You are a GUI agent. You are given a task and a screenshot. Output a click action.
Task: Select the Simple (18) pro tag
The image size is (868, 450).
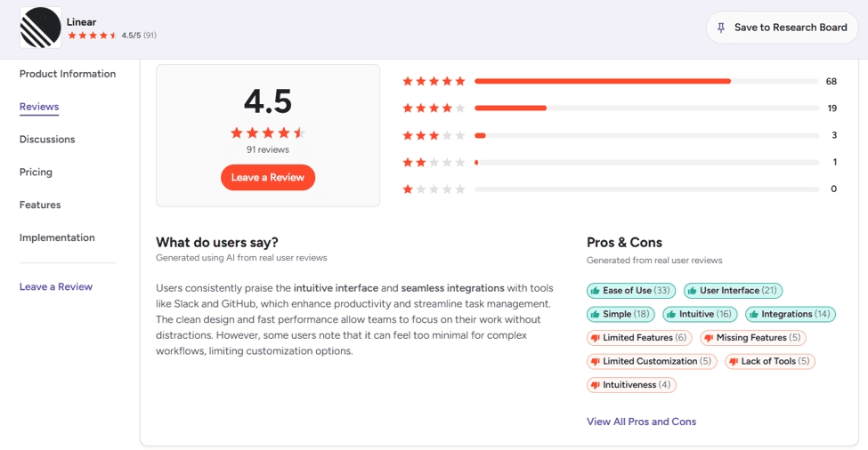[621, 315]
